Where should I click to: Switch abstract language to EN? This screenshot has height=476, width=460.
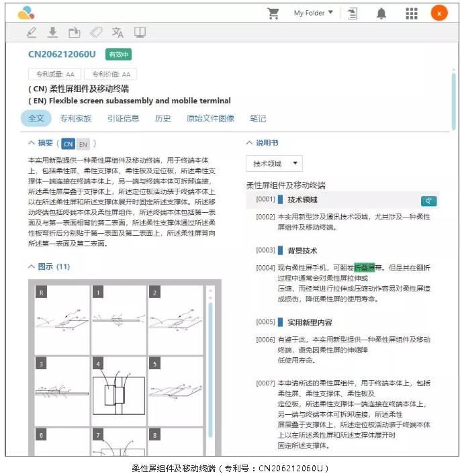click(83, 144)
